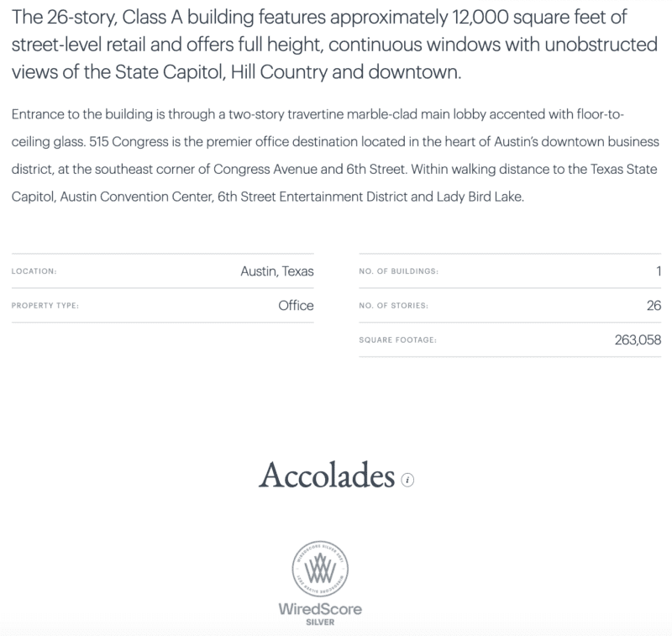Click the Property Type label
The image size is (672, 636).
(45, 306)
